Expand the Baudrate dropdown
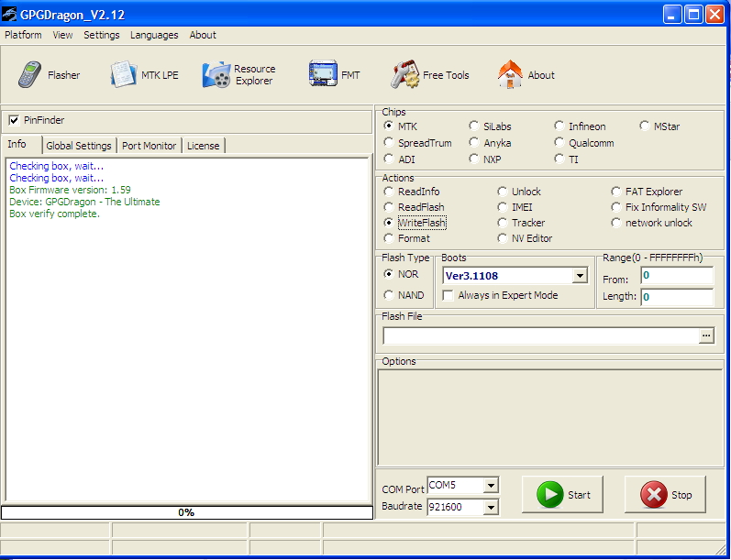The height and width of the screenshot is (560, 731). pyautogui.click(x=491, y=507)
